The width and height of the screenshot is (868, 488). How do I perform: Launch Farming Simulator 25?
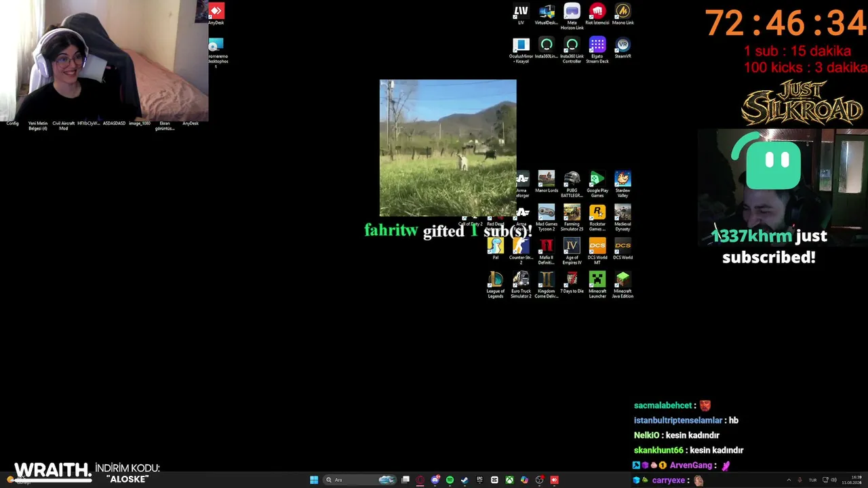tap(572, 218)
